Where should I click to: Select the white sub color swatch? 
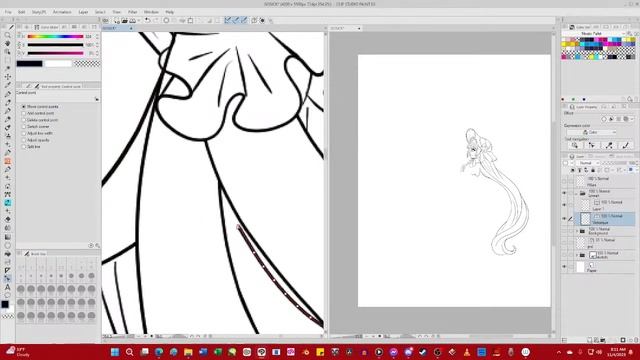58,64
